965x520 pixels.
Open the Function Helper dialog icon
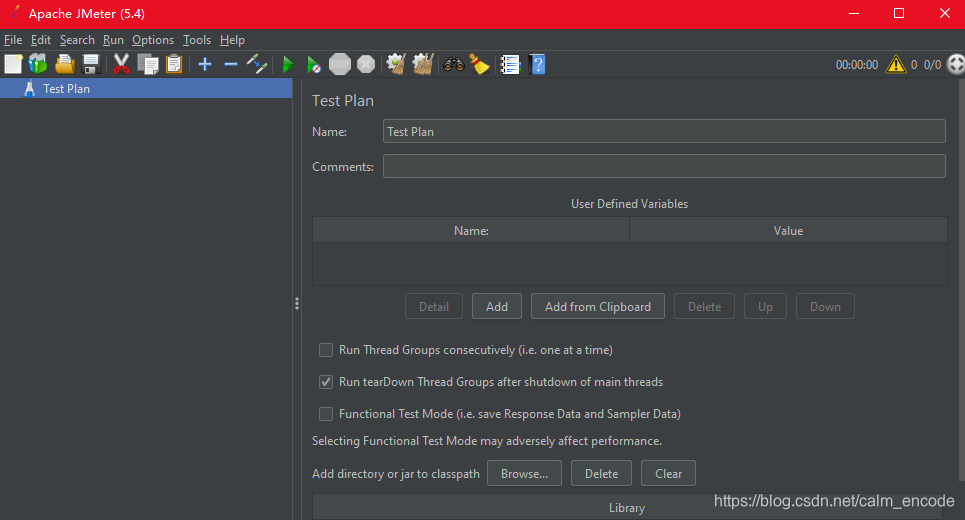[x=510, y=64]
